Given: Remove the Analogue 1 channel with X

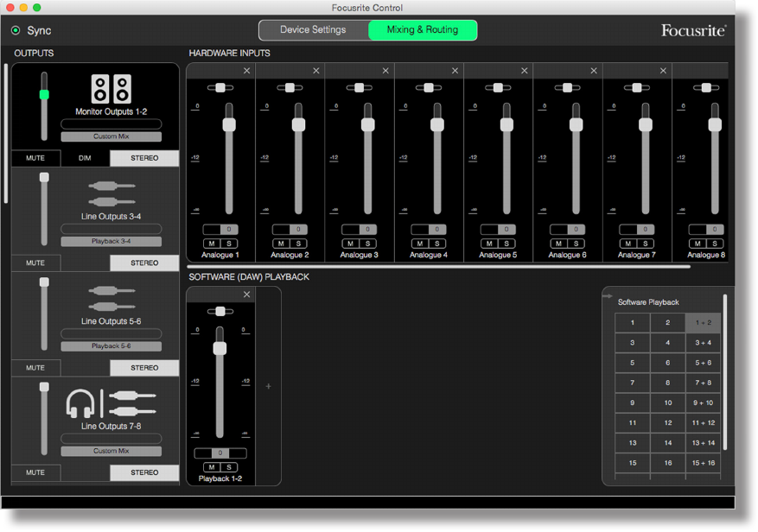Looking at the screenshot, I should point(246,71).
